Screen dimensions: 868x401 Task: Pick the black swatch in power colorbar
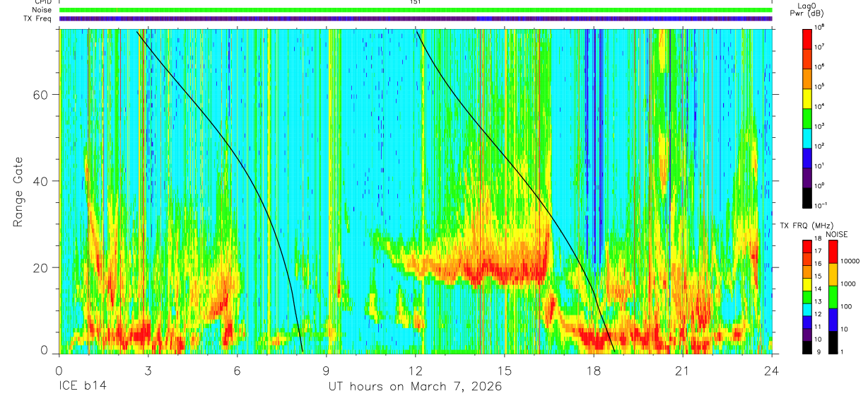[807, 198]
